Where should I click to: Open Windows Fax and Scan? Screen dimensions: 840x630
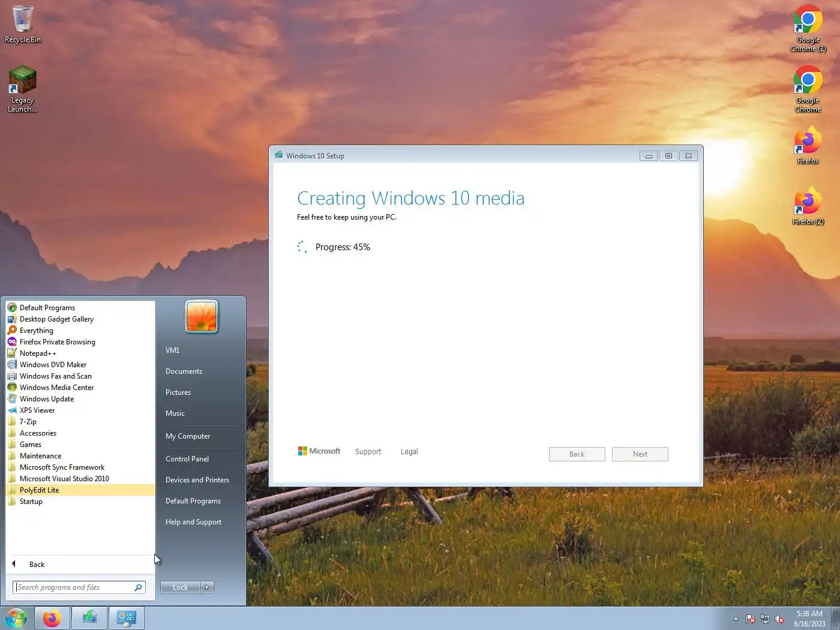pos(80,376)
